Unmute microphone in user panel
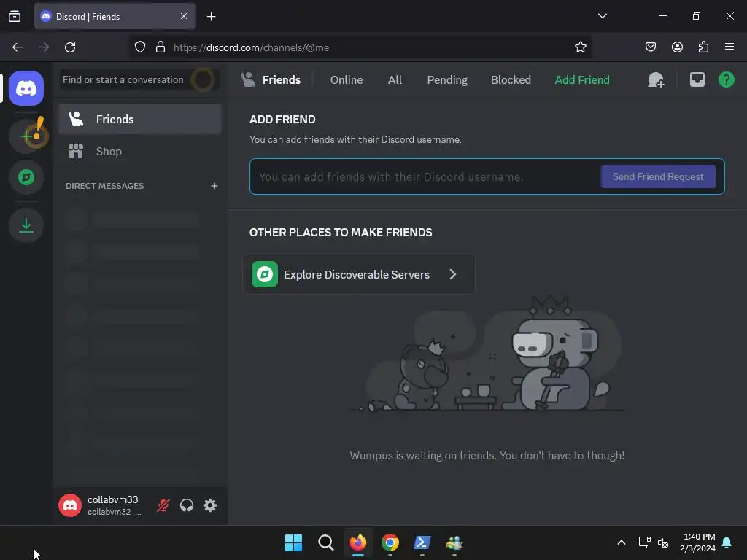The width and height of the screenshot is (747, 560). [x=163, y=505]
